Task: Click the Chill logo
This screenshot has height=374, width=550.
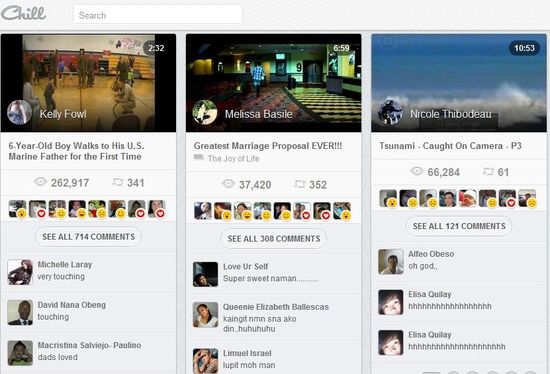Action: click(24, 14)
